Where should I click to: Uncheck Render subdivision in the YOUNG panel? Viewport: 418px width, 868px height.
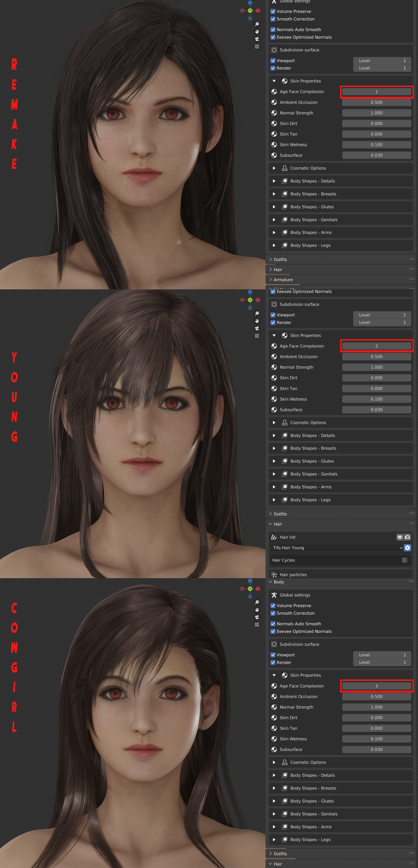tap(273, 322)
